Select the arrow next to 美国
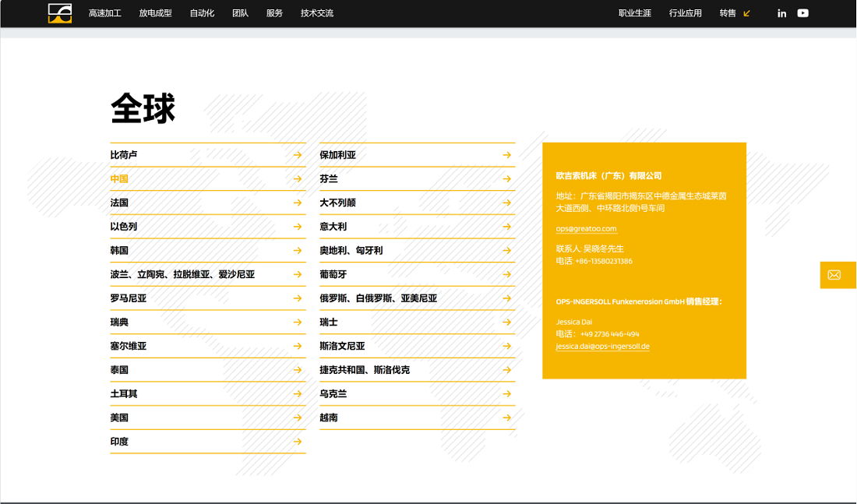857x504 pixels. pyautogui.click(x=298, y=418)
